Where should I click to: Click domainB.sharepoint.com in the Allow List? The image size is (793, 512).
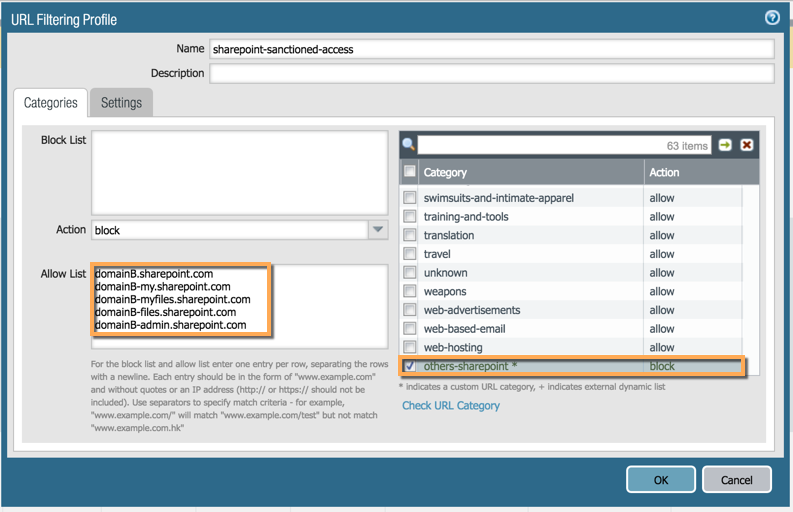(154, 274)
